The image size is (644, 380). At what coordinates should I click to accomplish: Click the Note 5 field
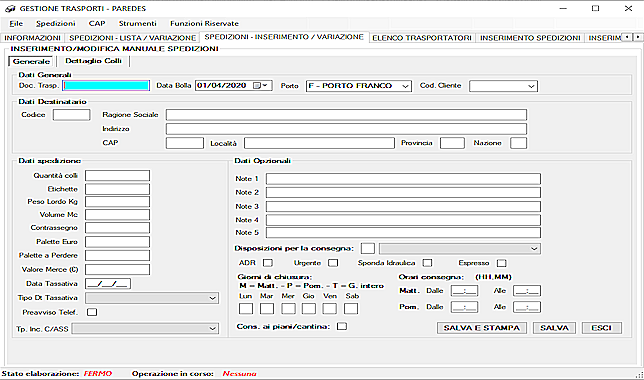403,233
